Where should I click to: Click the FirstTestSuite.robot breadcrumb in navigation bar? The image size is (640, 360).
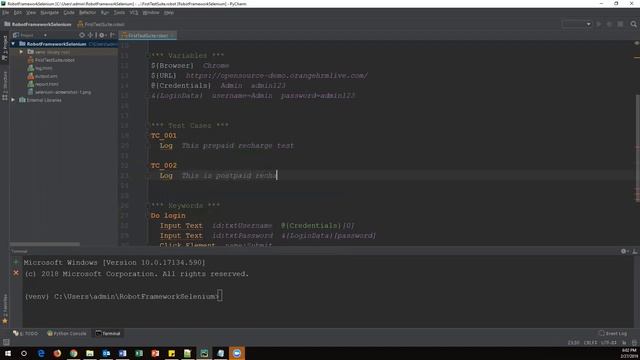[x=101, y=24]
